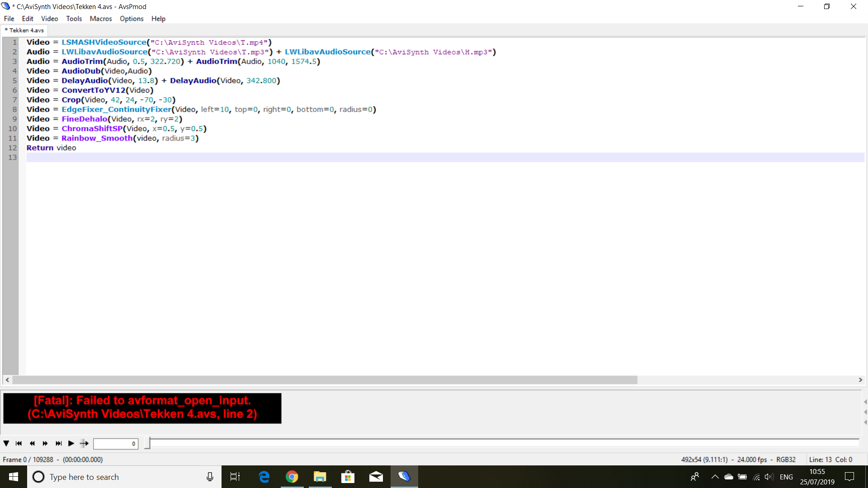Click the frame number input box

coord(116,444)
